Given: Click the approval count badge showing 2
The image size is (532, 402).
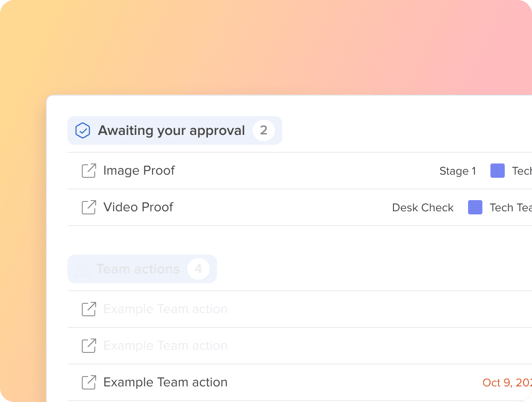Looking at the screenshot, I should (x=264, y=130).
